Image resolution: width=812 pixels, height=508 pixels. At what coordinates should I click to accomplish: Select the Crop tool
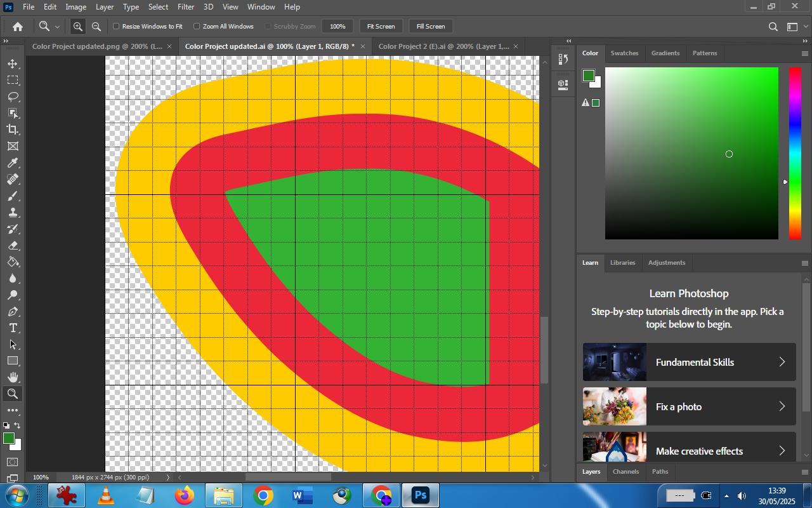(13, 130)
